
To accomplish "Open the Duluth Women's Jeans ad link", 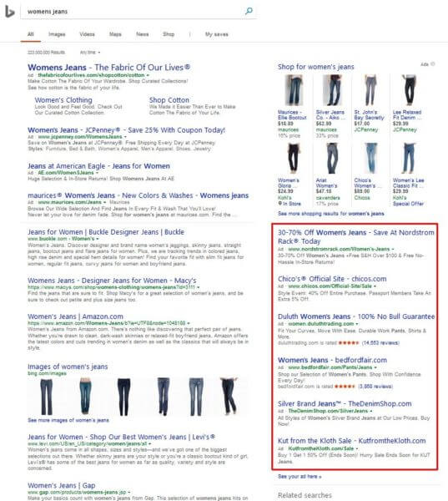I will (356, 316).
